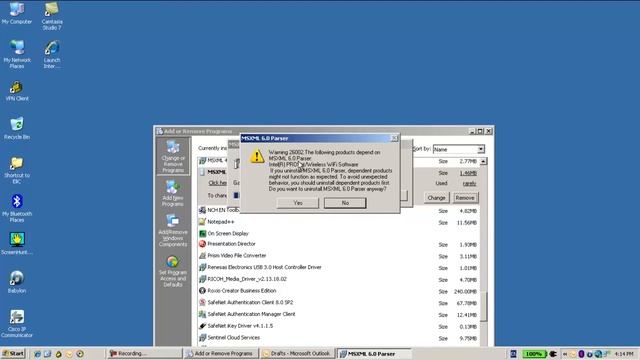The width and height of the screenshot is (640, 360).
Task: Click the Remove button for MSXML entry
Action: point(464,198)
